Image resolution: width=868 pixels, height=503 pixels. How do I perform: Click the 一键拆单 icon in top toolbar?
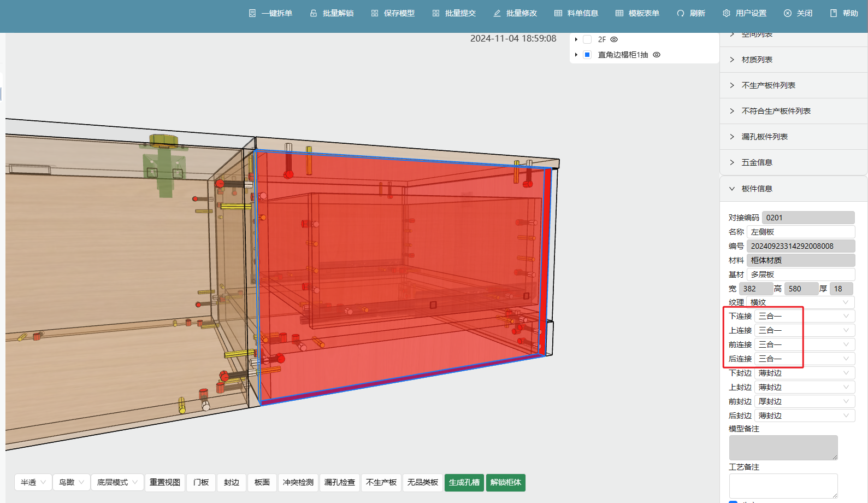(252, 13)
